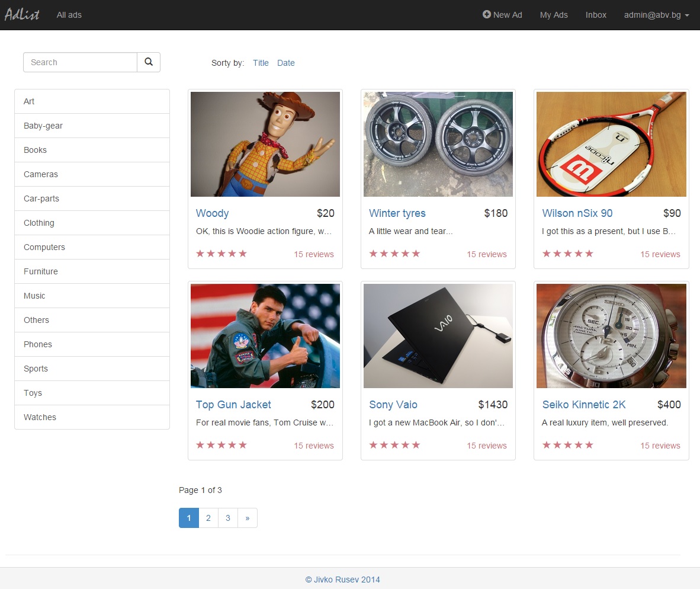Open the Seiko watch thumbnail

611,336
